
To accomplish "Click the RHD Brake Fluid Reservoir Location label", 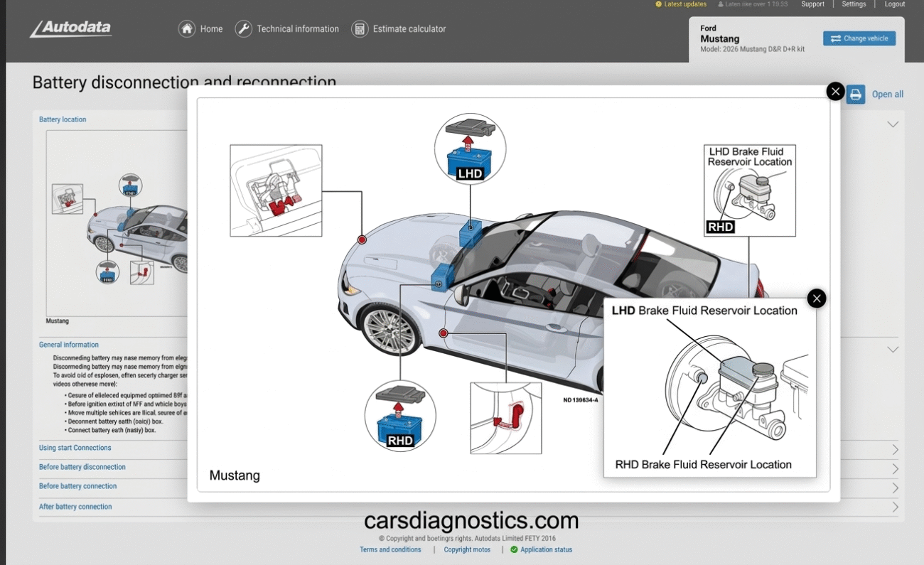I will pyautogui.click(x=704, y=465).
